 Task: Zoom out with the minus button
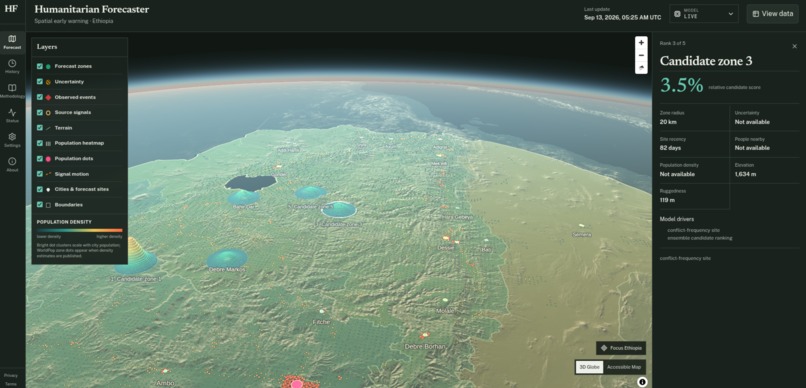pos(641,55)
